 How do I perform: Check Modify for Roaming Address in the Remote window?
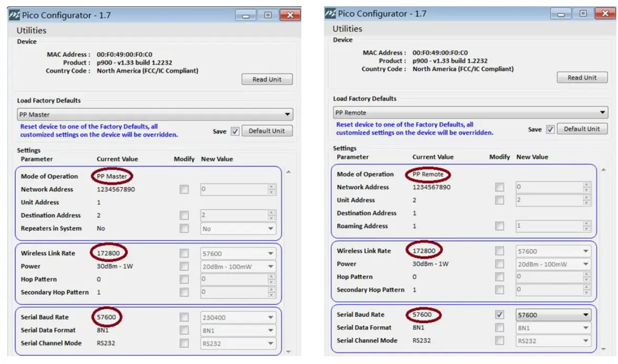pyautogui.click(x=499, y=226)
